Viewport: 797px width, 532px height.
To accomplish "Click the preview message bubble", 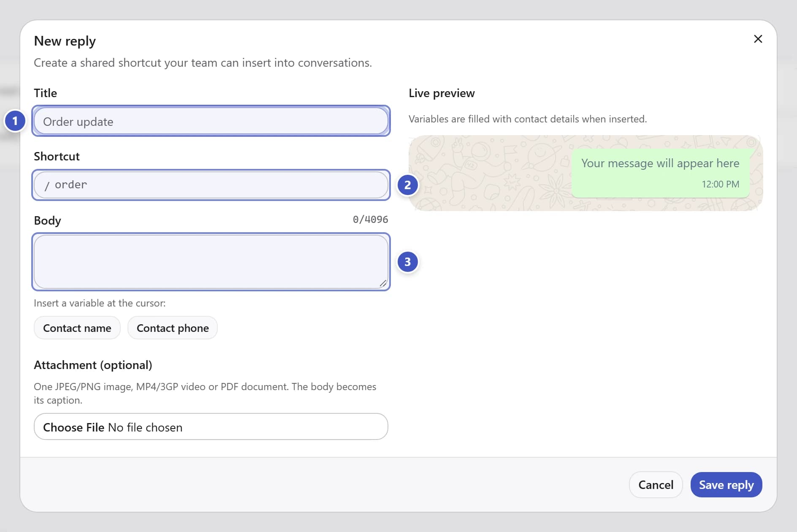I will 660,173.
